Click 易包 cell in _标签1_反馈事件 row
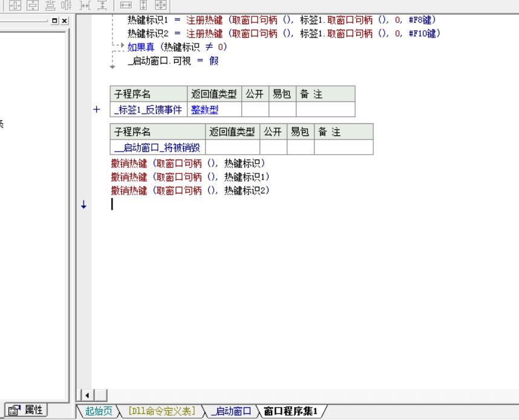The height and width of the screenshot is (420, 519). (x=282, y=109)
